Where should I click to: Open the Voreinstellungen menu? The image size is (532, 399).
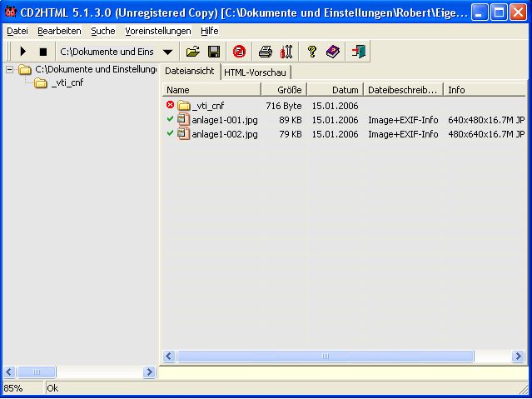(157, 31)
